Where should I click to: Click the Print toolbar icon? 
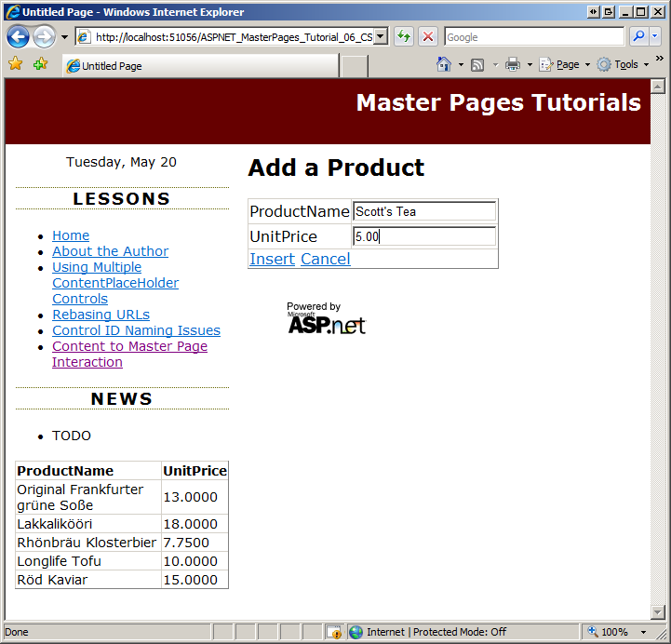coord(512,64)
